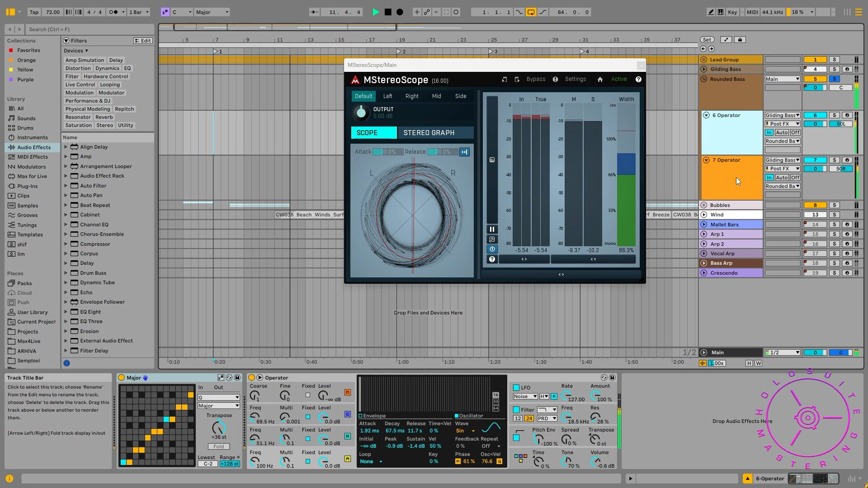Click locator 2 in the arrangement
Screen dimensions: 868x488
point(401,52)
